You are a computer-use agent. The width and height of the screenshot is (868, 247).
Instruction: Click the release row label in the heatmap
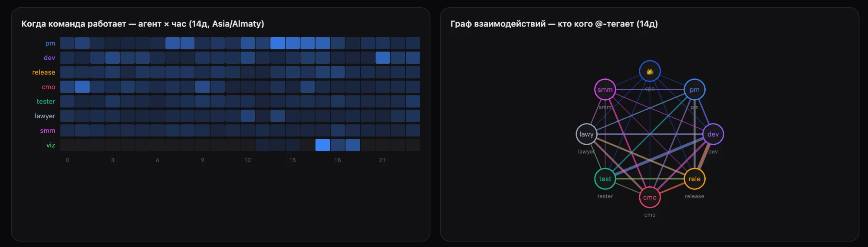point(43,72)
